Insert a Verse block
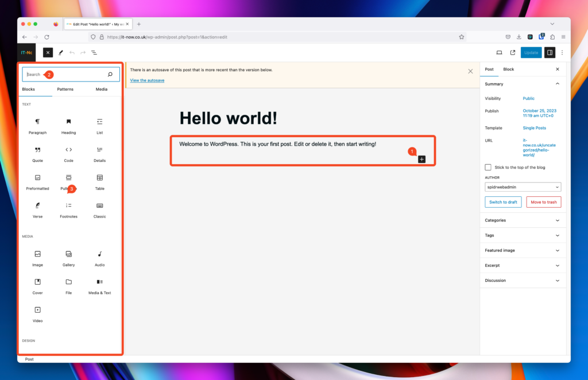588x380 pixels. (x=37, y=210)
